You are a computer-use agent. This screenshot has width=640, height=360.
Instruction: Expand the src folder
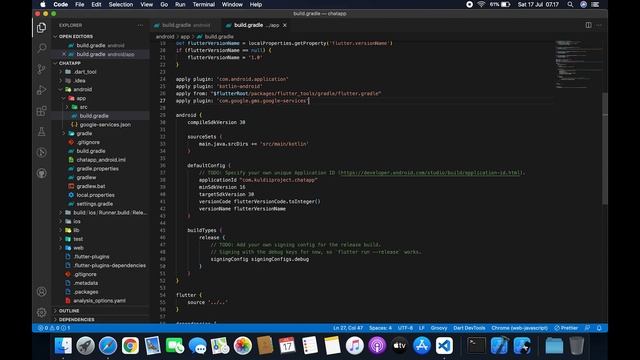[83, 107]
